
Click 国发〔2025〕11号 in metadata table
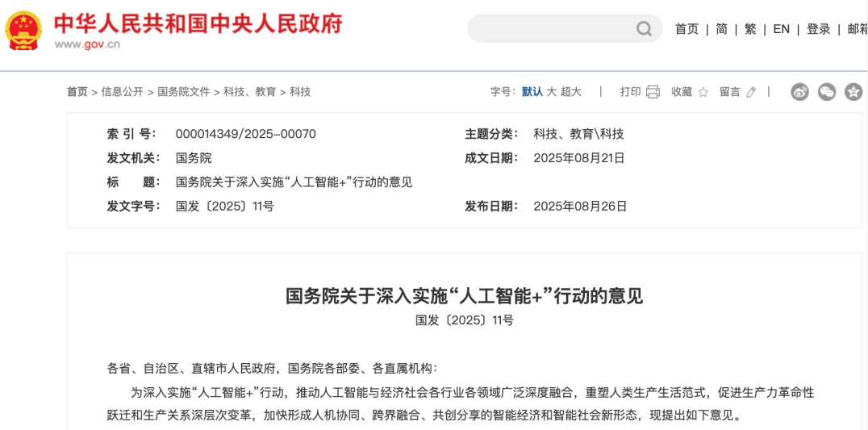click(x=225, y=207)
